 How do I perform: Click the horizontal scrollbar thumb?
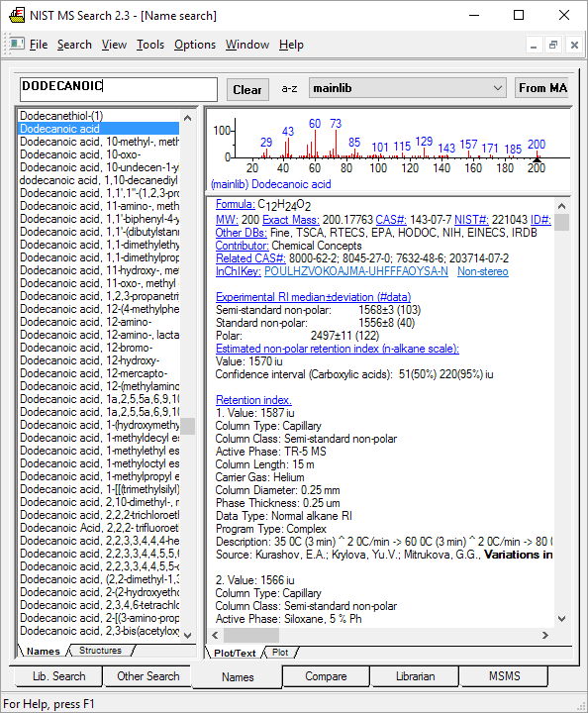click(x=251, y=635)
